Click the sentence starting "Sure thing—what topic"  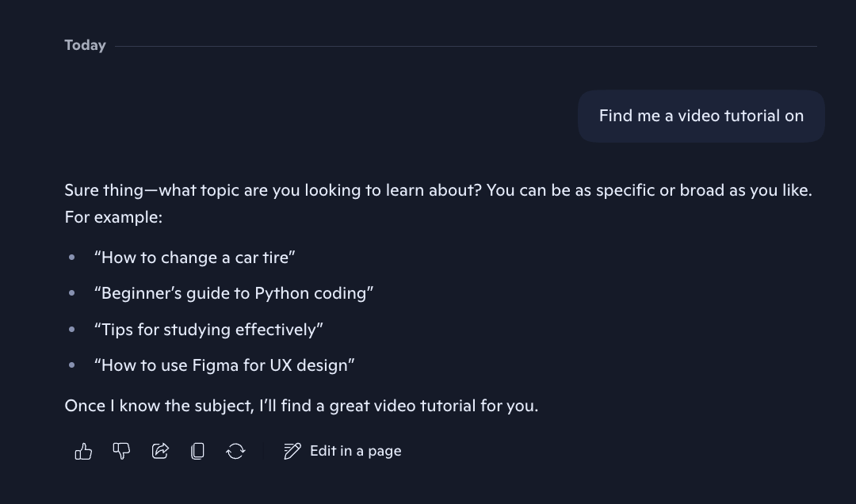pyautogui.click(x=438, y=190)
